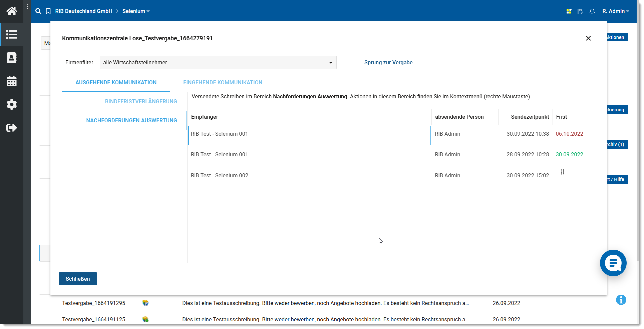Open the notes icon beside the bell
This screenshot has height=329, width=644.
click(580, 11)
